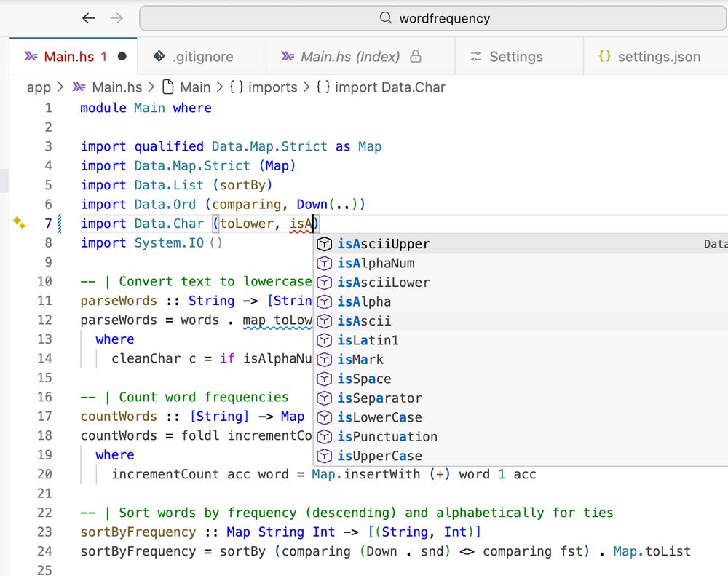Click the JSON braces icon on settings.json tab

click(604, 56)
